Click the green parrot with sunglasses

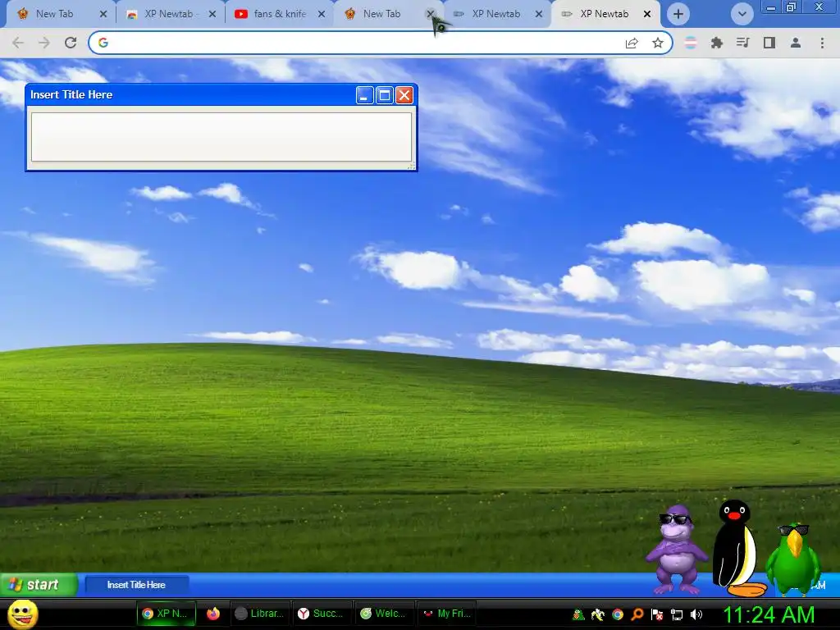click(x=793, y=559)
